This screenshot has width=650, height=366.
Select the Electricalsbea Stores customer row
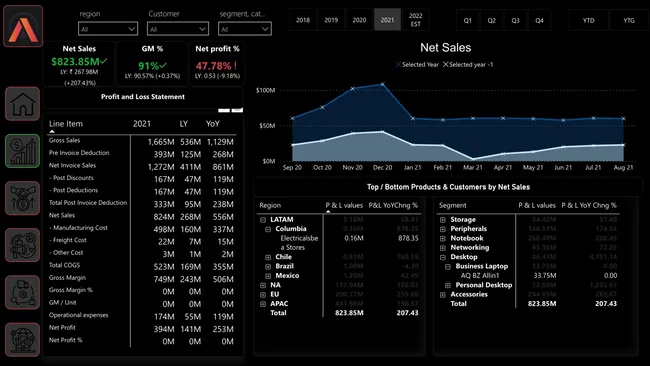340,243
